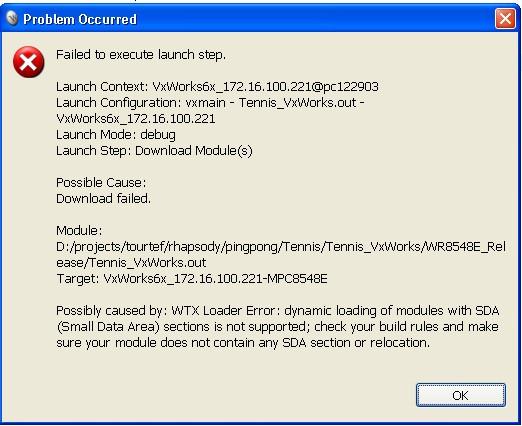Click the D:/projects/tourtef module path

pos(281,247)
